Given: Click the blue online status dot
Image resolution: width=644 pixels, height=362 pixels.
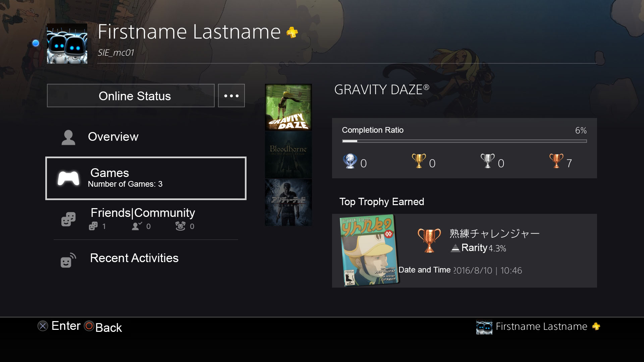Looking at the screenshot, I should tap(36, 43).
